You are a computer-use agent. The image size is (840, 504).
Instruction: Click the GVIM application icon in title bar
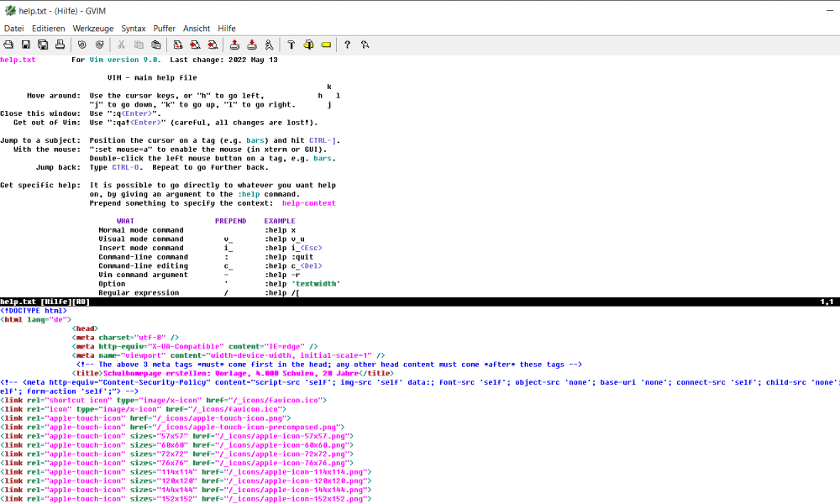point(9,11)
